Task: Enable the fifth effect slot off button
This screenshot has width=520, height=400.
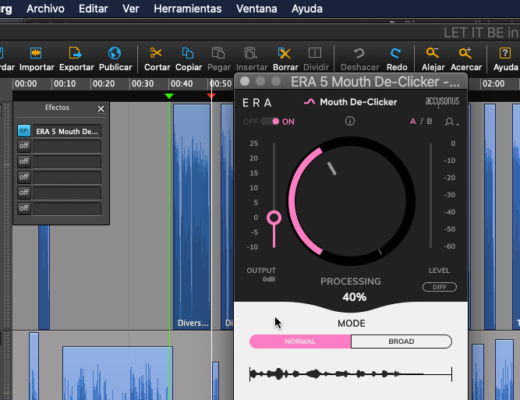Action: [x=24, y=192]
